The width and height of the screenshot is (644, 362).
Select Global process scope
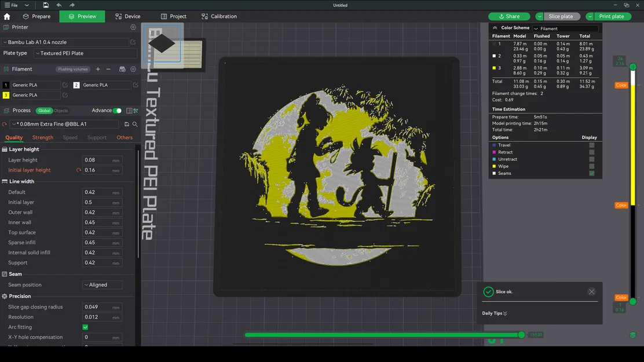pos(44,111)
